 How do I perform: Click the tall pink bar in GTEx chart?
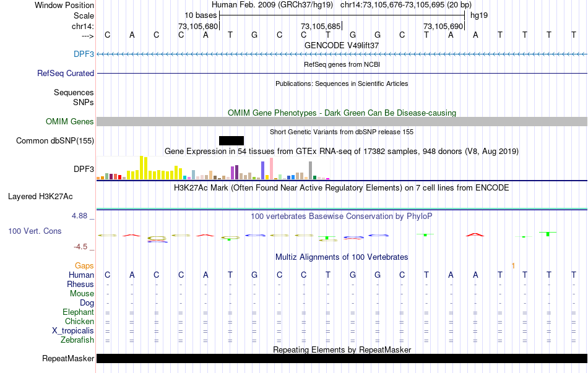tap(271, 169)
